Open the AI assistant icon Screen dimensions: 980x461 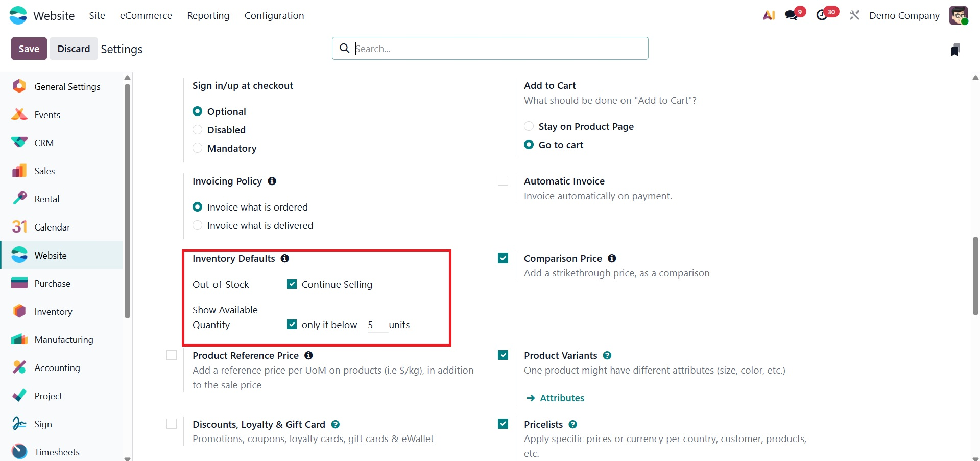coord(769,15)
